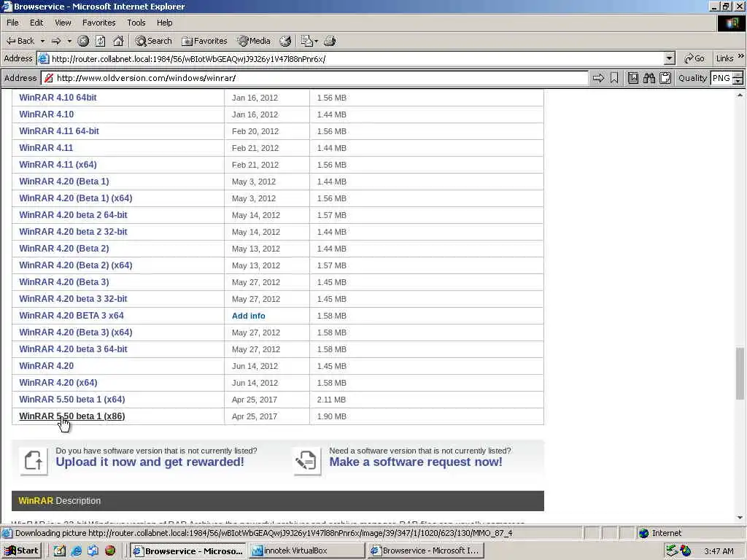Go back with the Back arrow button
747x560 pixels.
(x=20, y=41)
